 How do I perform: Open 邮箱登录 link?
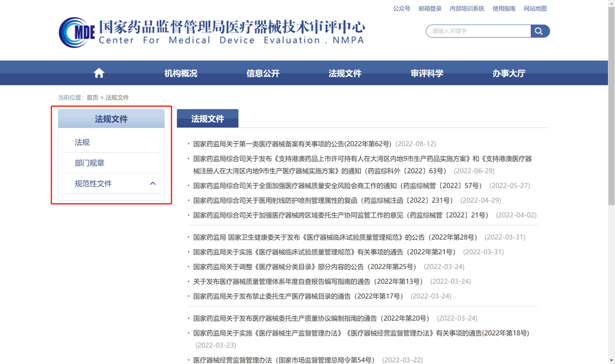tap(430, 9)
